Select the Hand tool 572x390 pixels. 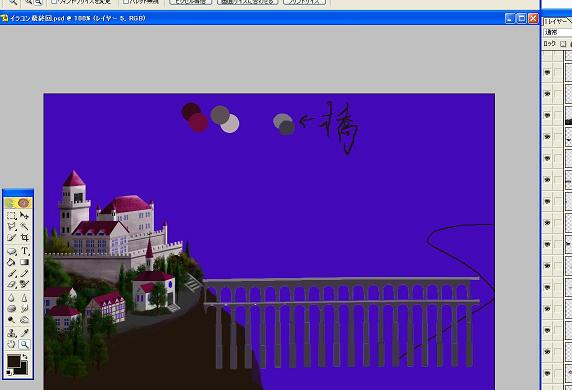(12, 344)
